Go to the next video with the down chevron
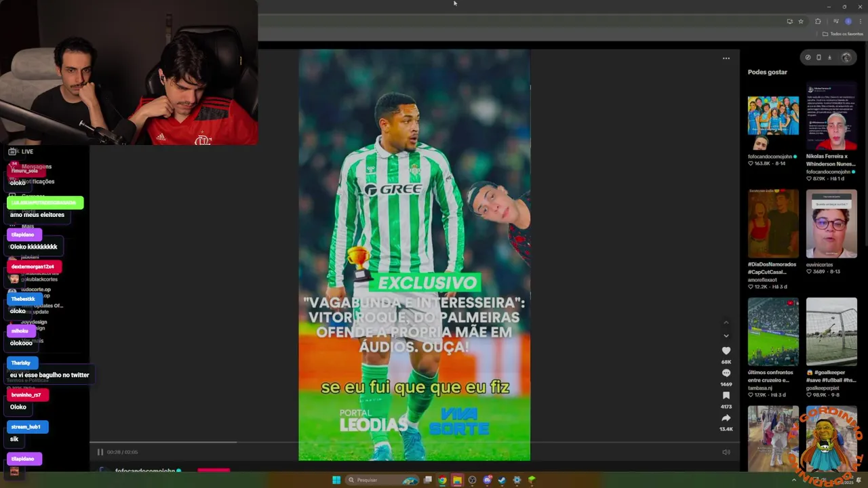 pyautogui.click(x=726, y=335)
